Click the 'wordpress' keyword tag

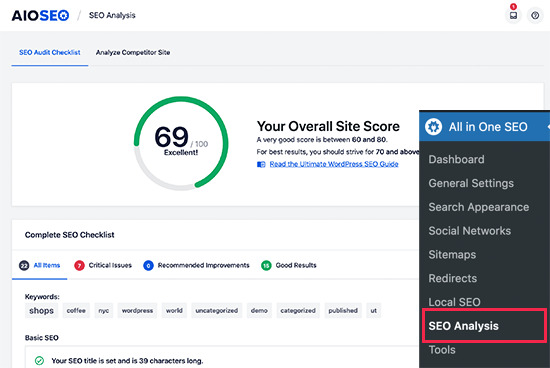(x=137, y=311)
